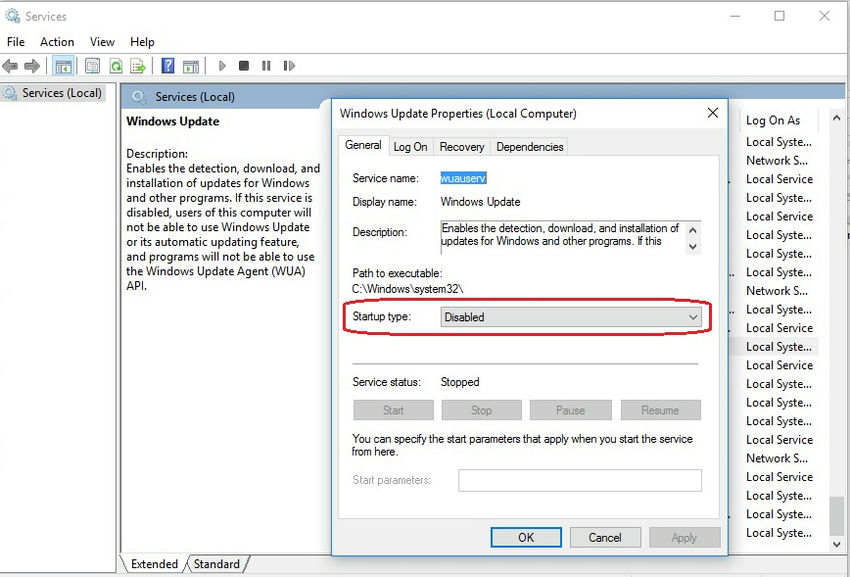Image resolution: width=850 pixels, height=577 pixels.
Task: Open the Startup type dropdown showing Disabled
Action: [571, 317]
